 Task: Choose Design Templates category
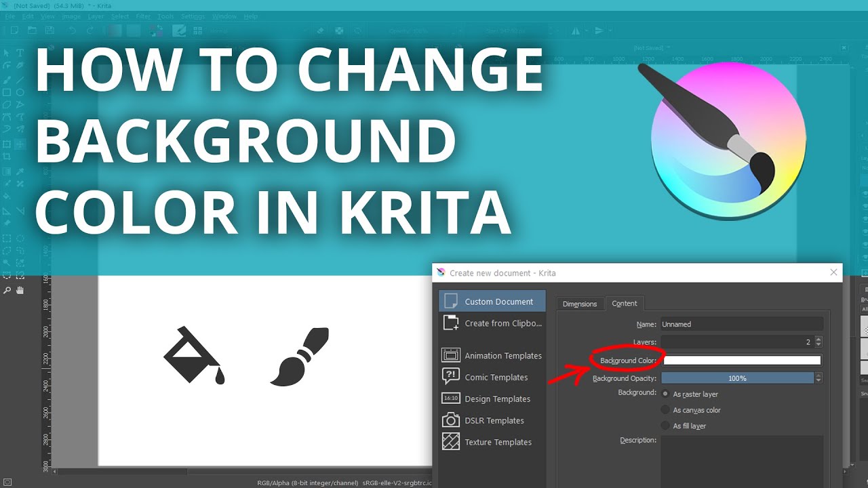tap(492, 399)
